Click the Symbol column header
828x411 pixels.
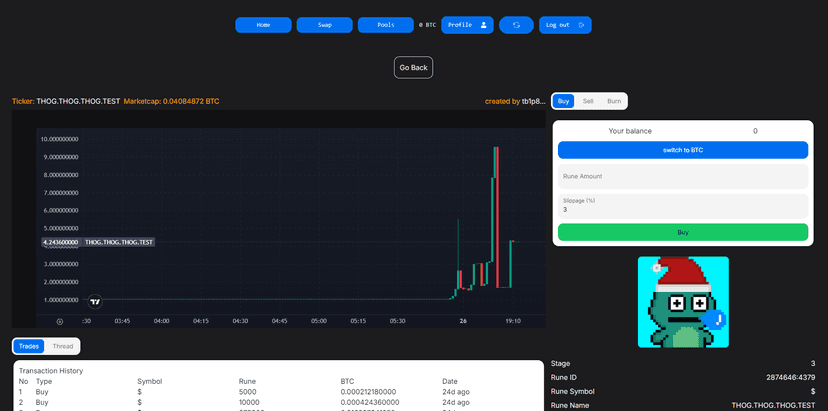[x=149, y=381]
